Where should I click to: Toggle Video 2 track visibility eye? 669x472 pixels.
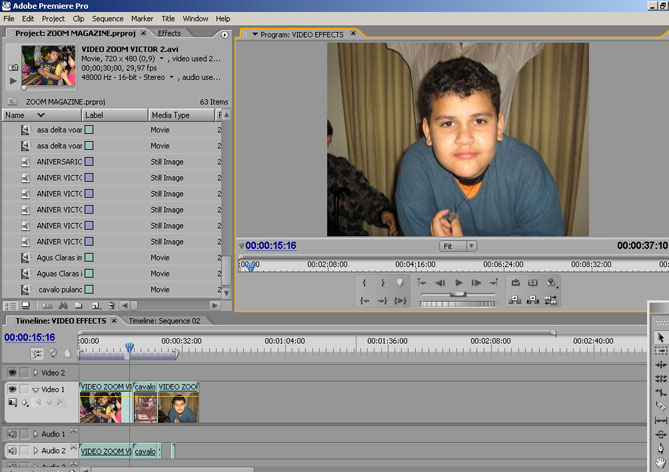[x=13, y=373]
